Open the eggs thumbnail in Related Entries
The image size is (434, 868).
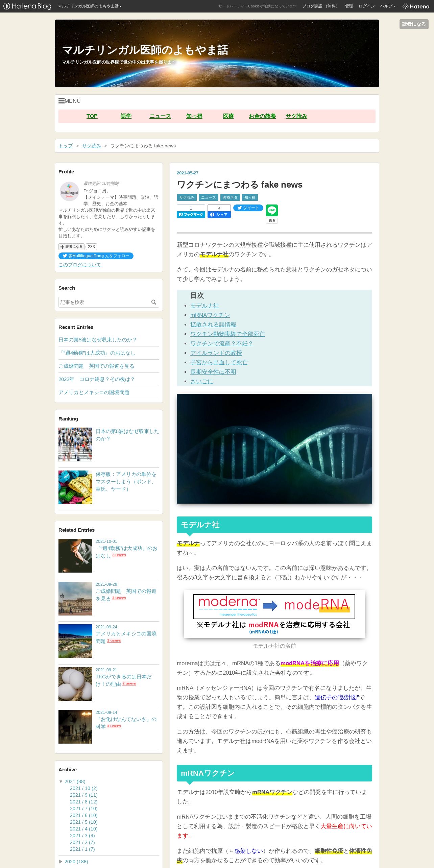pos(75,684)
